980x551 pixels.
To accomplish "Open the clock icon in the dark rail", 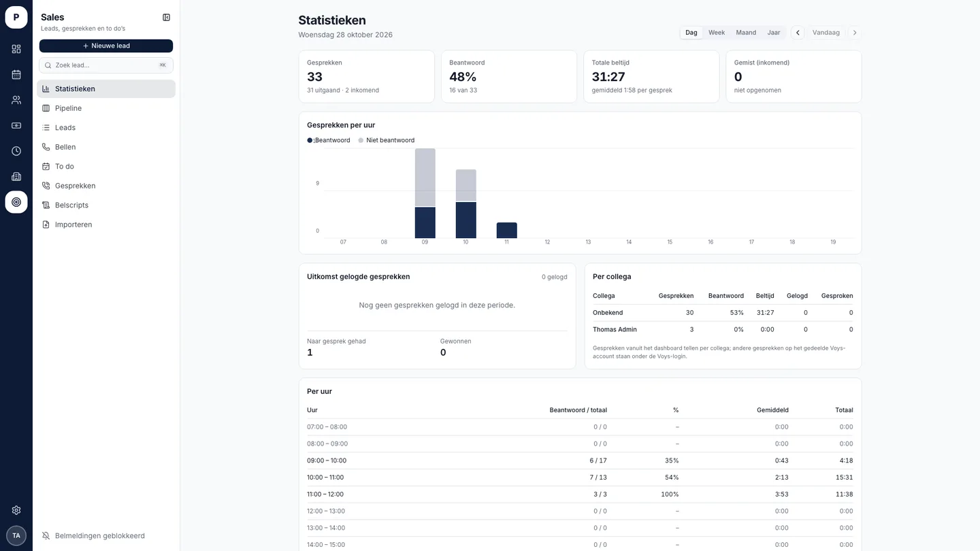I will pos(16,151).
